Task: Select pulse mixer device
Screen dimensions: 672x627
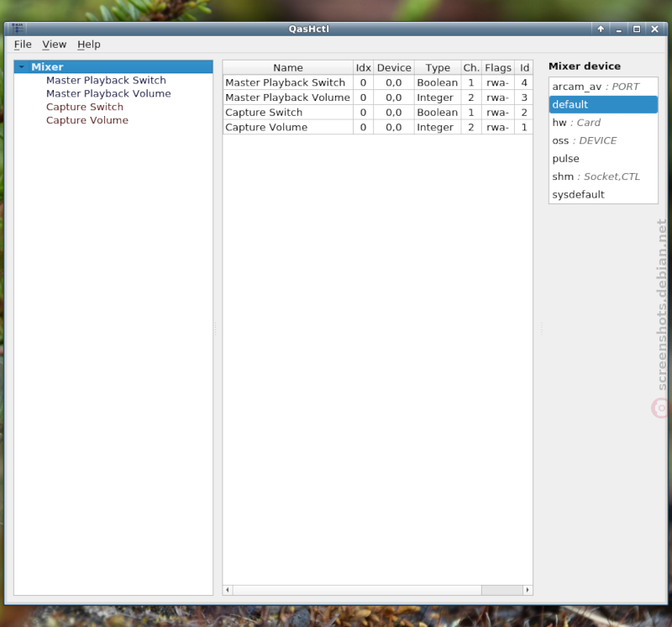Action: point(603,159)
